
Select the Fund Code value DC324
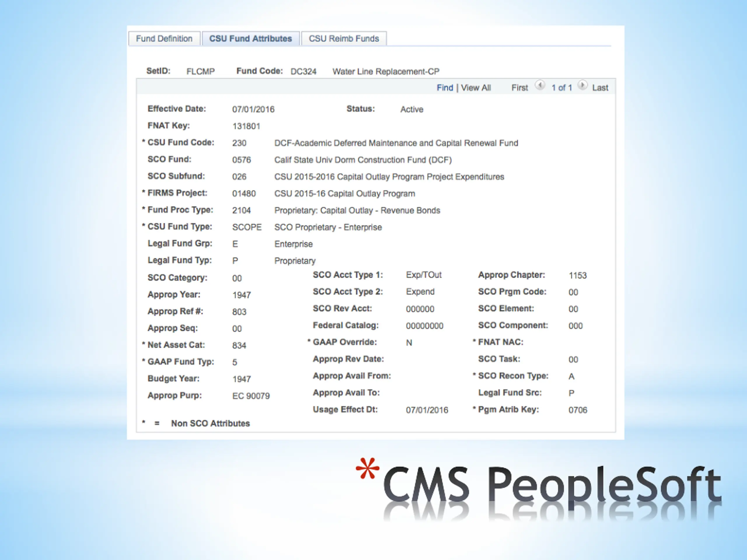[303, 71]
